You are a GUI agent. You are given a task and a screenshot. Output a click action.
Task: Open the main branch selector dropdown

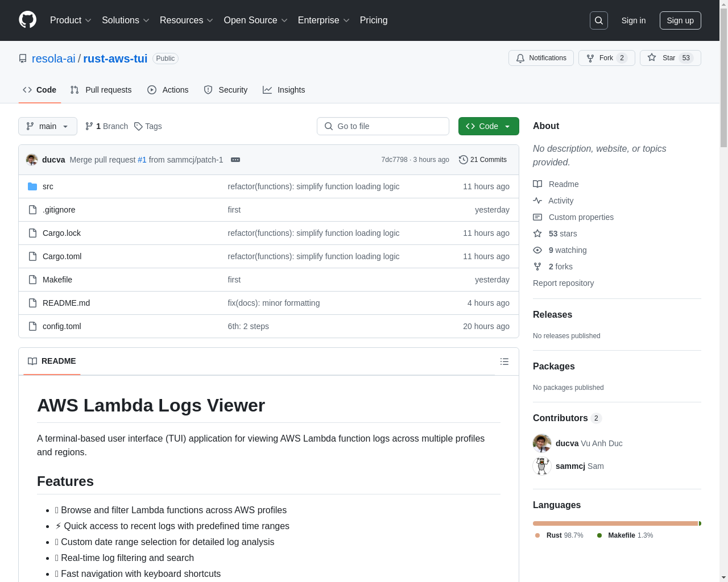48,126
